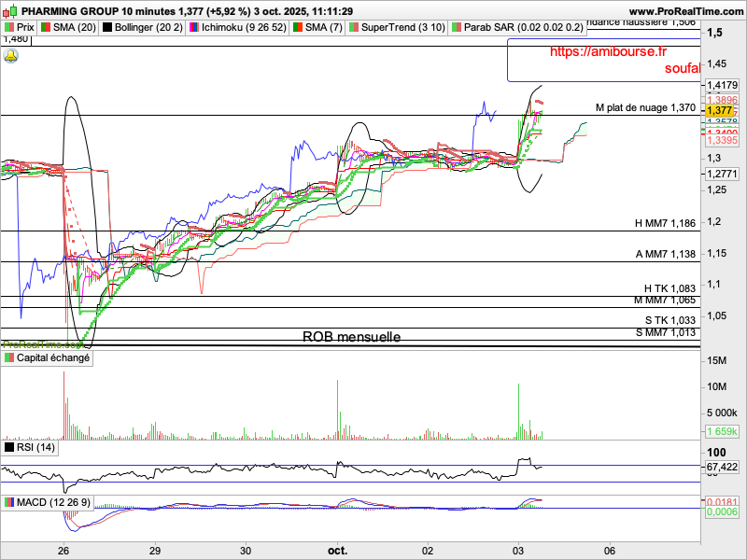Click the 1,2771 lower band price tag
Image resolution: width=747 pixels, height=560 pixels.
pos(722,174)
